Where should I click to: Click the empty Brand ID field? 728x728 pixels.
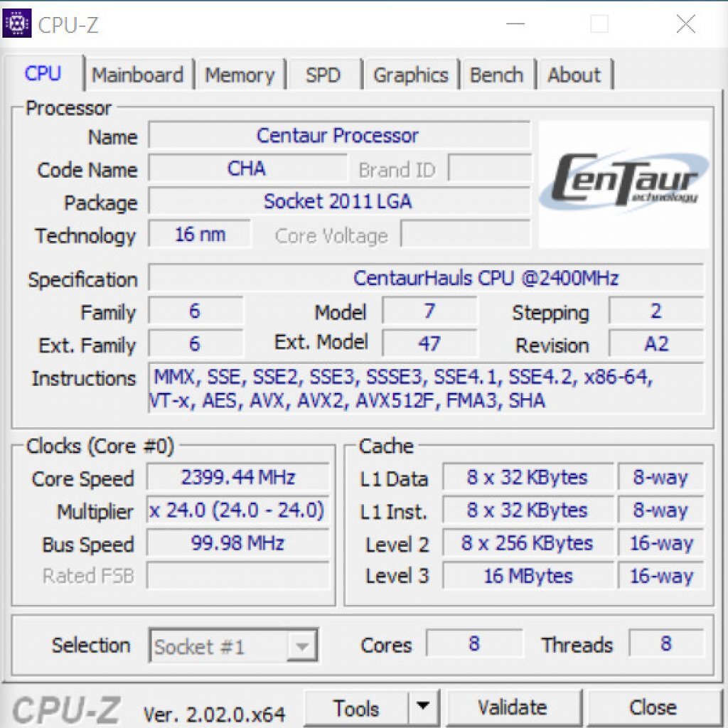point(489,168)
